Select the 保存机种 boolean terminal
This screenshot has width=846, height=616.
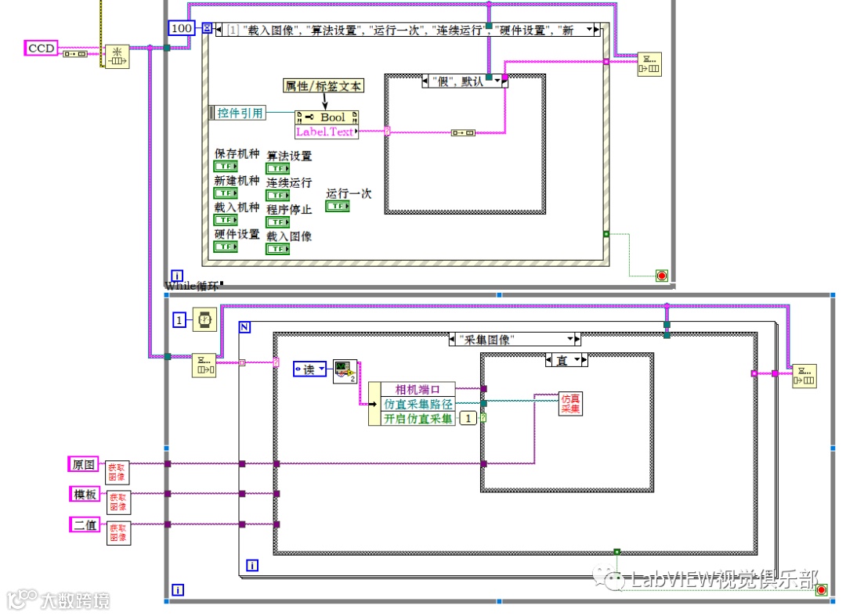pyautogui.click(x=226, y=167)
